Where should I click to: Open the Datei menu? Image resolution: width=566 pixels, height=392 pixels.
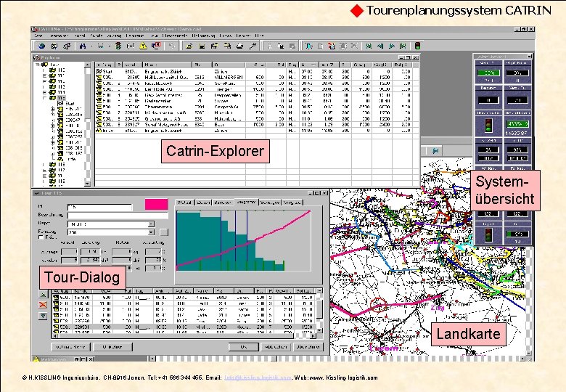[38, 36]
